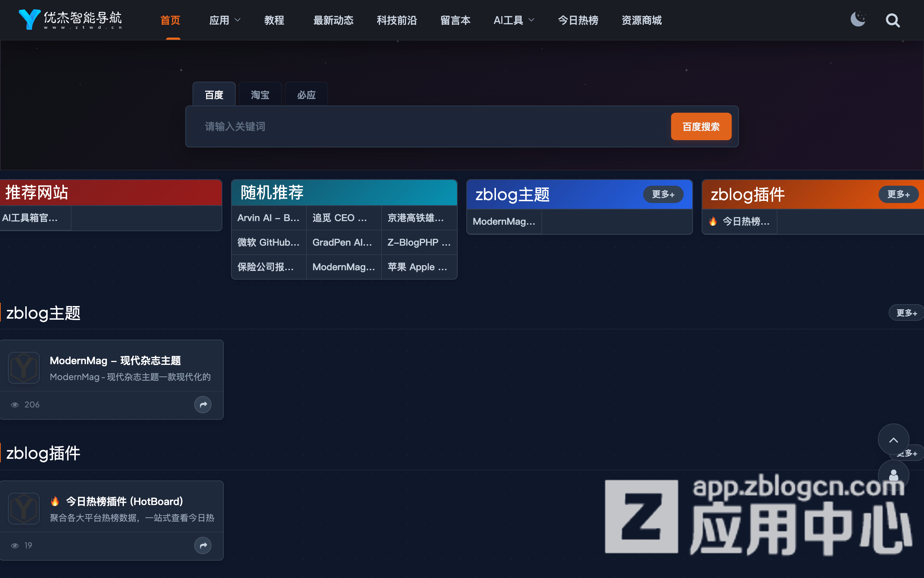Open the AI工具箱官... recommended site link
The width and height of the screenshot is (924, 578).
pyautogui.click(x=30, y=218)
